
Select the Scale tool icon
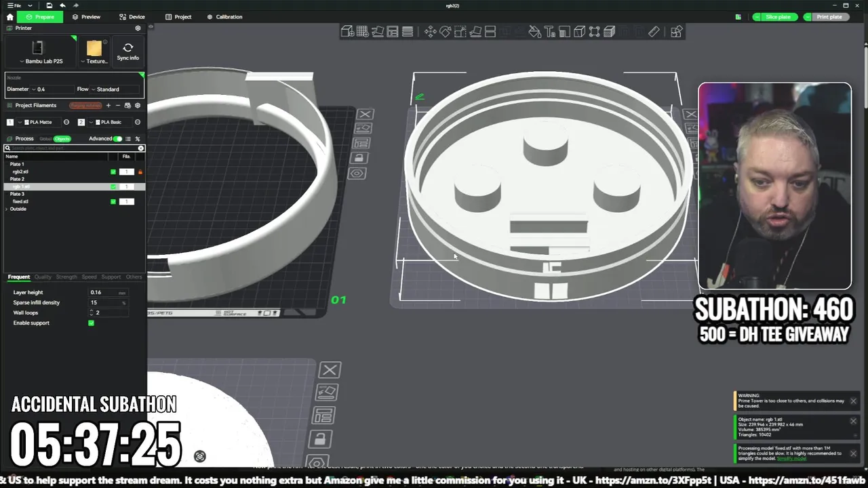460,31
